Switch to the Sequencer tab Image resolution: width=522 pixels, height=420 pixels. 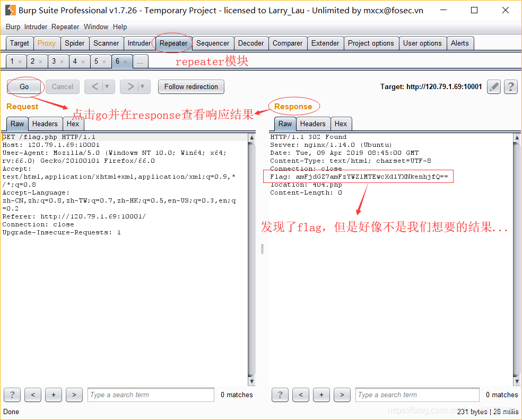(213, 43)
